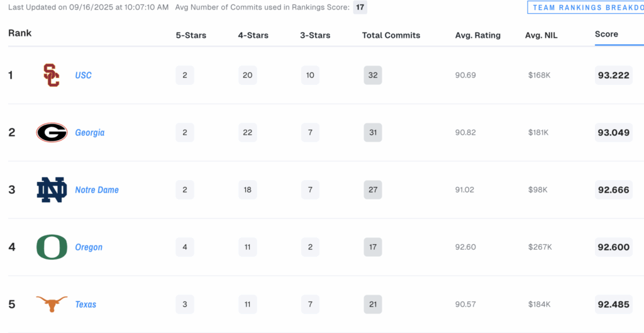Click the Notre Dame logo
Viewport: 644px width, 333px height.
coord(52,189)
